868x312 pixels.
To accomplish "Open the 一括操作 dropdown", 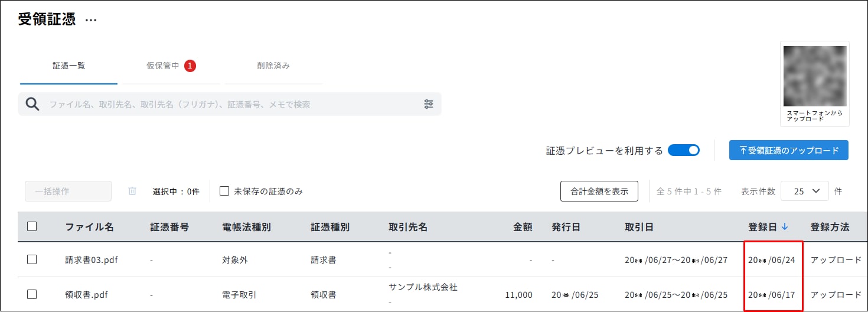I will point(68,191).
